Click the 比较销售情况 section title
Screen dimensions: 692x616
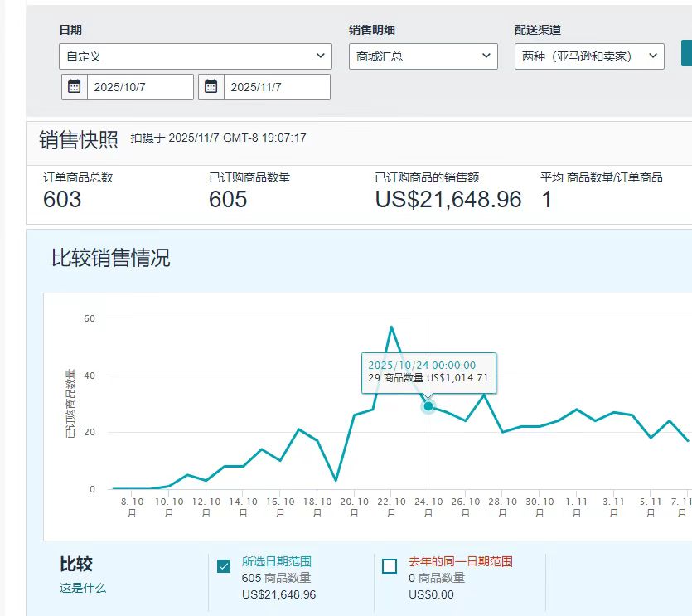click(x=111, y=258)
